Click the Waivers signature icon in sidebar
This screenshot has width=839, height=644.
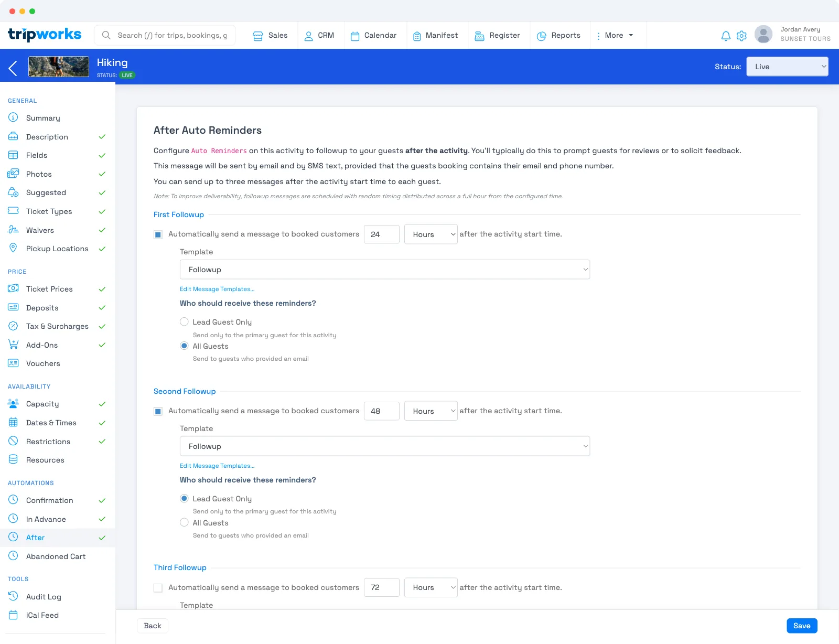(x=13, y=230)
